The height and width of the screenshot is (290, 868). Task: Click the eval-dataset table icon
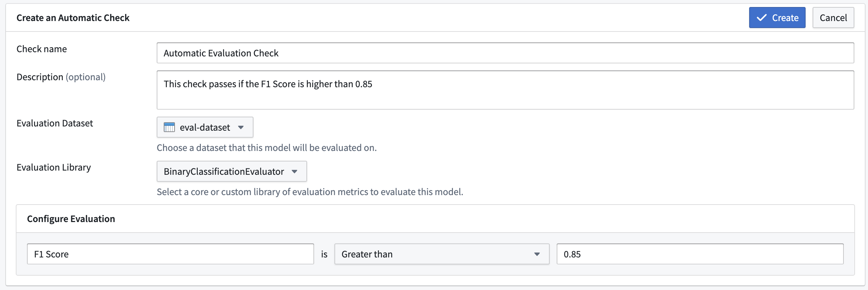point(169,127)
